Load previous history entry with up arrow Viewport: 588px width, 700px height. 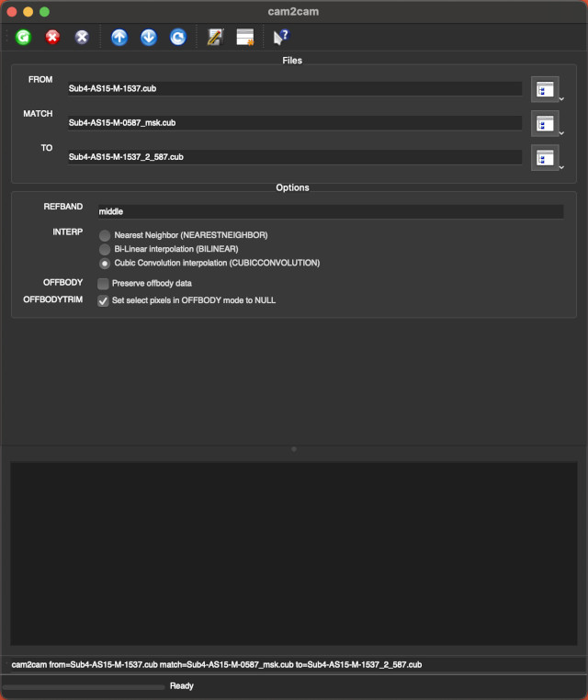[119, 38]
